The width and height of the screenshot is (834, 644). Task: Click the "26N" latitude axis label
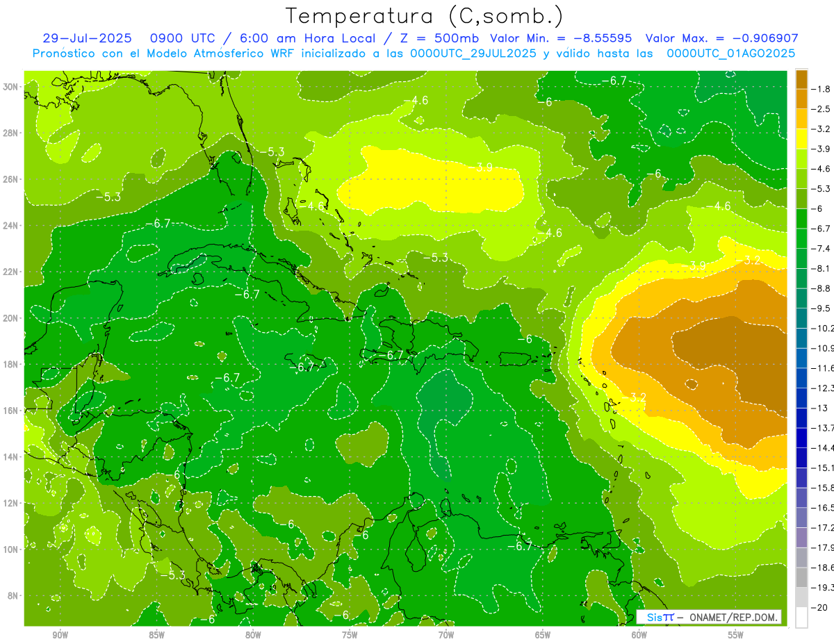[10, 179]
